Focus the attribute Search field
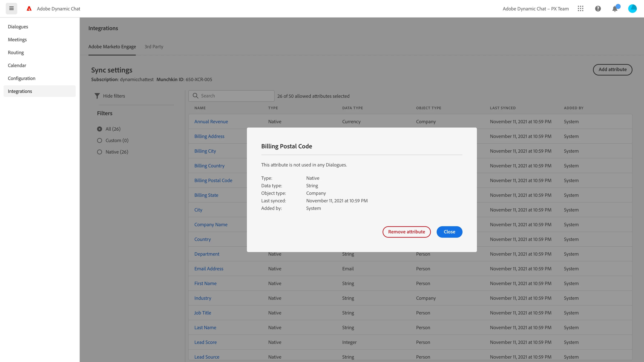 tap(235, 96)
